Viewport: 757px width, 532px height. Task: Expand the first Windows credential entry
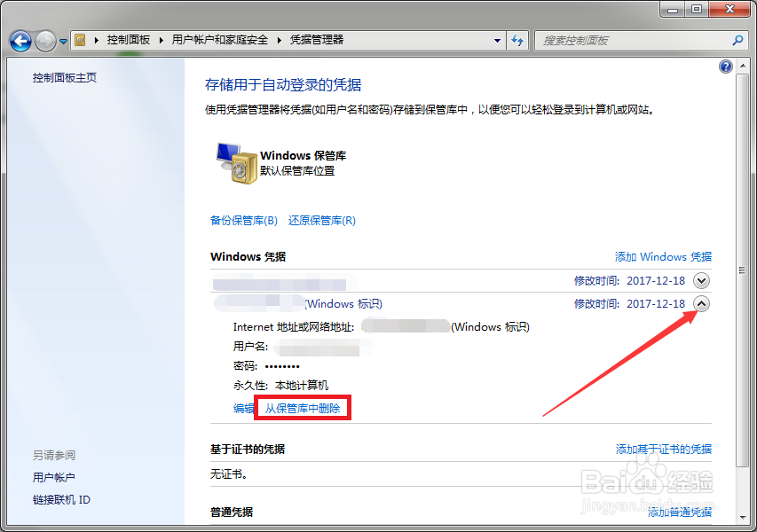point(701,280)
